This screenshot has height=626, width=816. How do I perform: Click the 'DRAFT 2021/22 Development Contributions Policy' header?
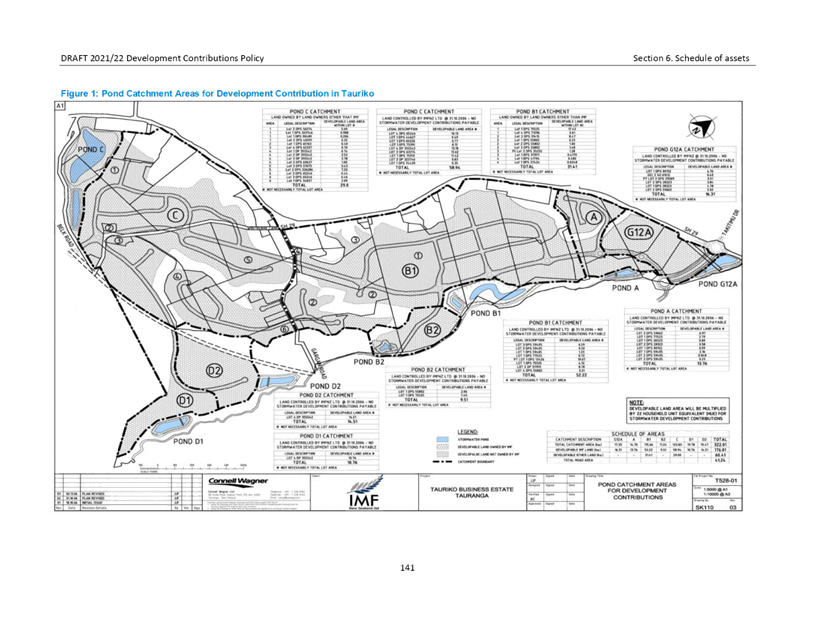click(x=162, y=58)
